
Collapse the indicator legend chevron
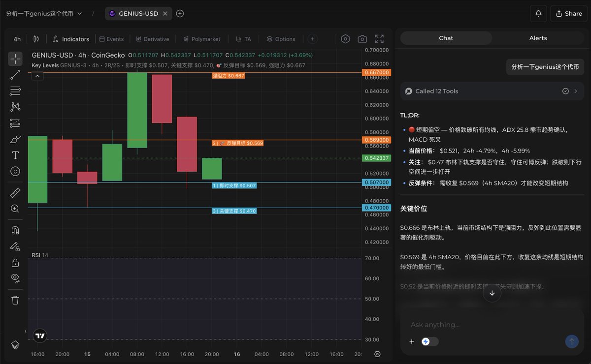38,76
